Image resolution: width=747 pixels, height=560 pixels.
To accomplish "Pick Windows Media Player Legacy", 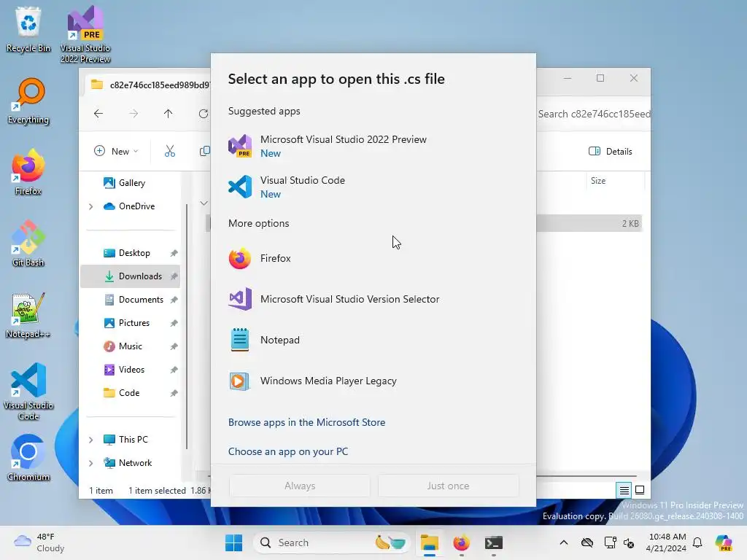I will [x=373, y=381].
